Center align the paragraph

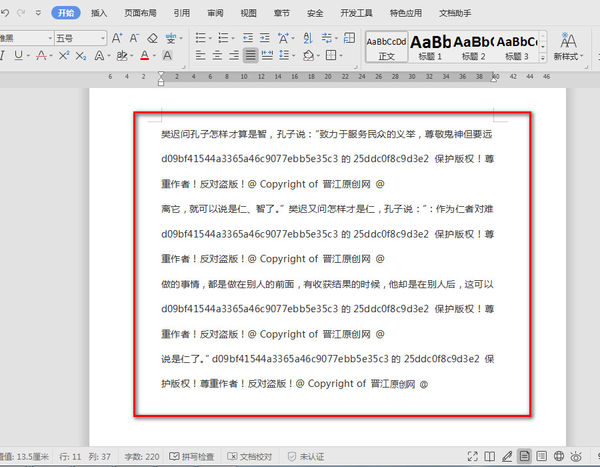[x=217, y=56]
